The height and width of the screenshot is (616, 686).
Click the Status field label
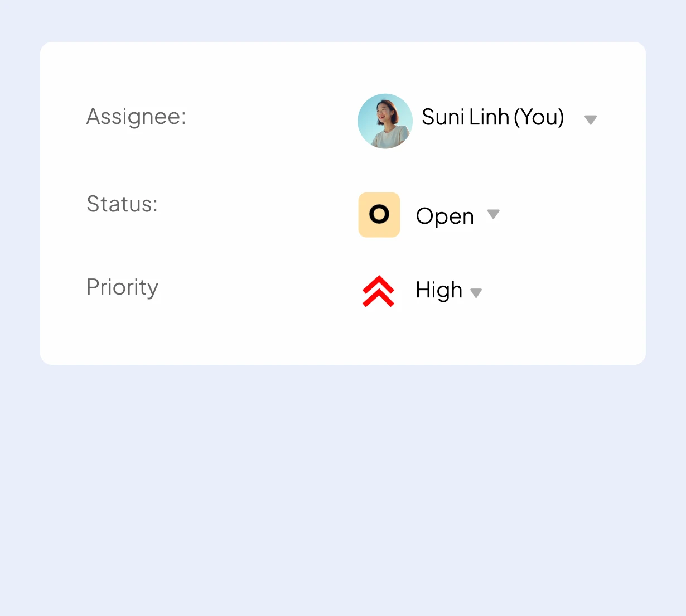tap(122, 204)
